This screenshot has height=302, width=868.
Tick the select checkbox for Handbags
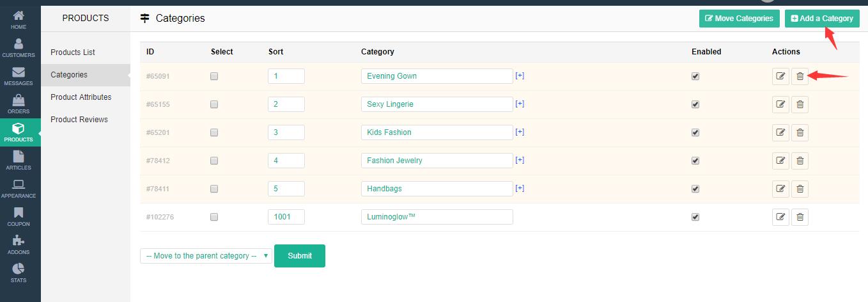tap(214, 189)
